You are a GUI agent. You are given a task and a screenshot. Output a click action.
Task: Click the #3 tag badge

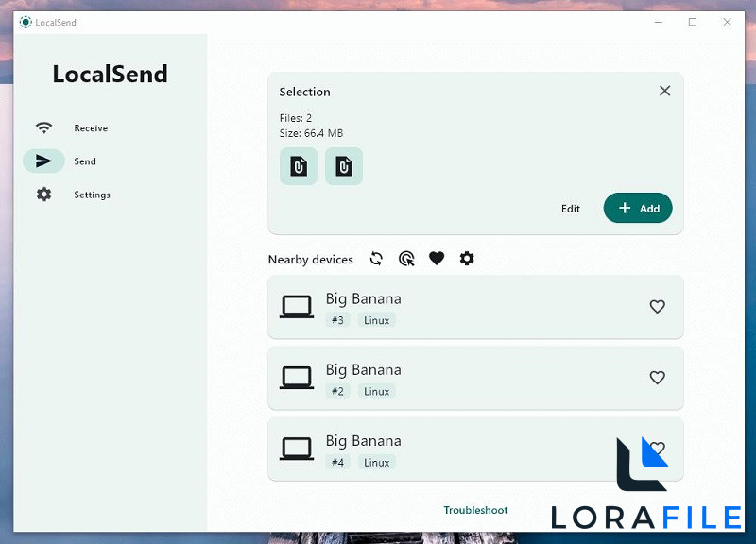coord(337,320)
